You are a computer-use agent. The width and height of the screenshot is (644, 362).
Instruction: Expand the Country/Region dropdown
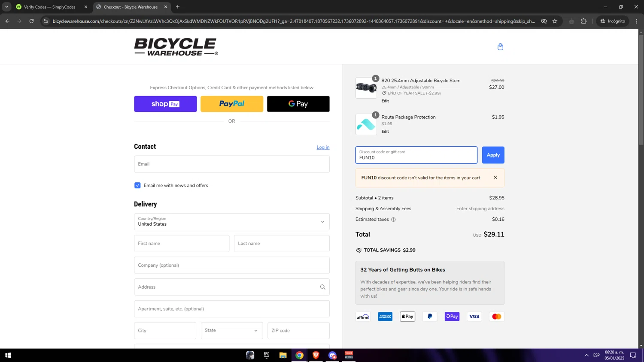pyautogui.click(x=232, y=222)
